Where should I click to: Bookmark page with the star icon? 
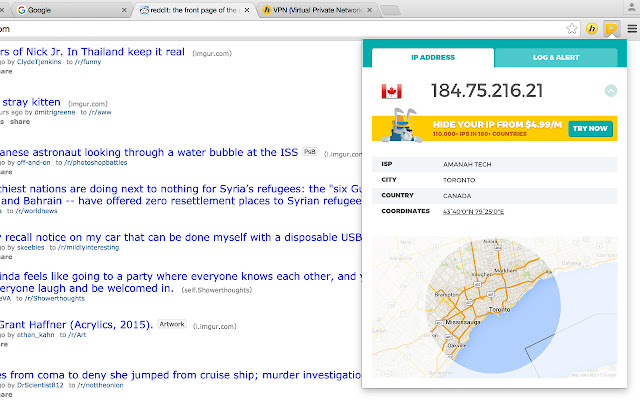coord(572,29)
